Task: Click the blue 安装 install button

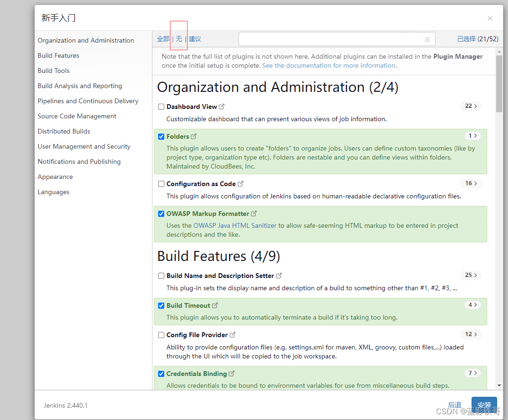Action: pos(484,405)
